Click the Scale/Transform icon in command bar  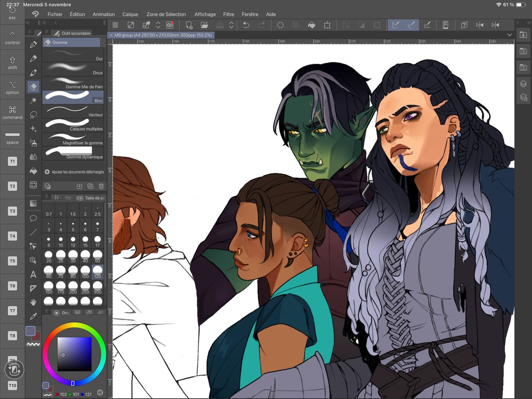(x=327, y=25)
